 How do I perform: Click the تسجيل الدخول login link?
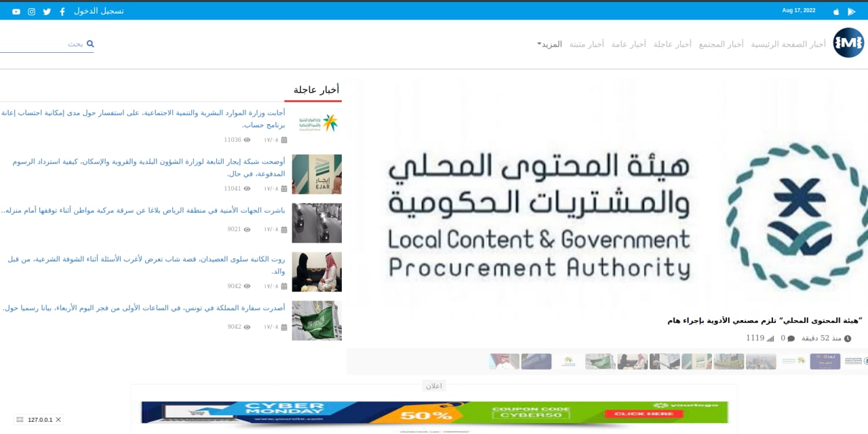click(99, 12)
